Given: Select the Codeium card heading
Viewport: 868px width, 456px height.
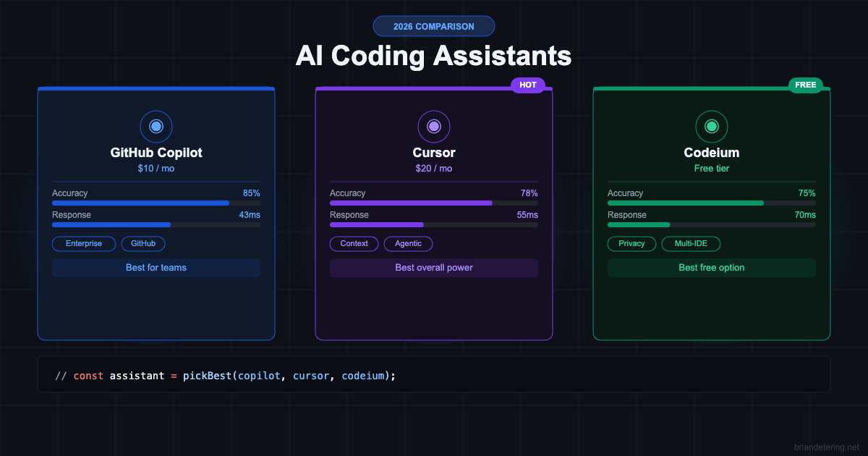Looking at the screenshot, I should point(712,153).
